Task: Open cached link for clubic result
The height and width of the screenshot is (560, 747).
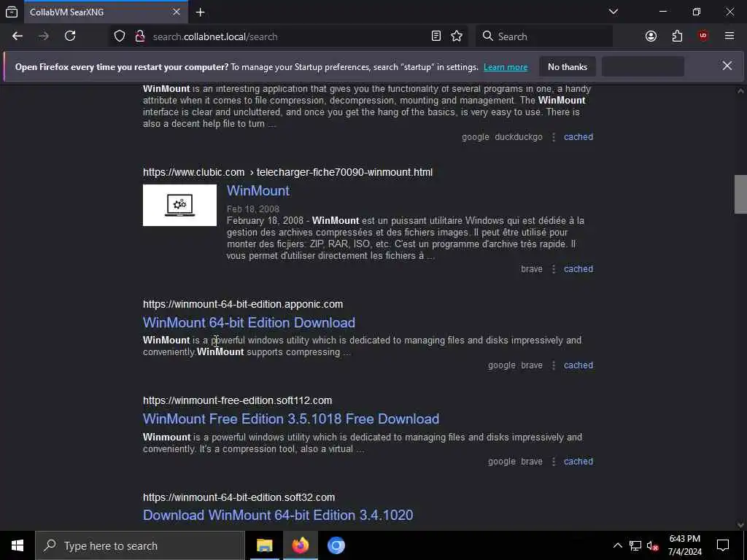Action: coord(578,269)
